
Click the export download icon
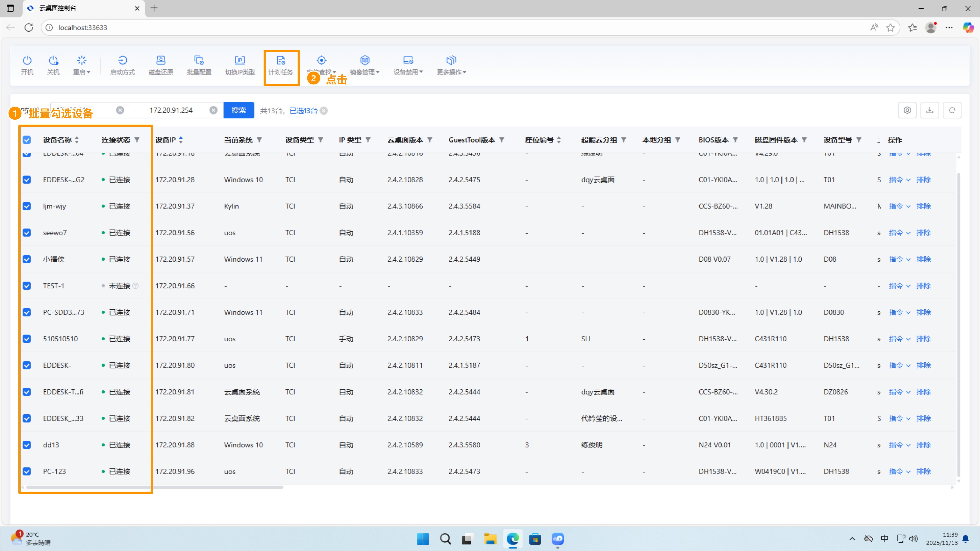click(929, 110)
